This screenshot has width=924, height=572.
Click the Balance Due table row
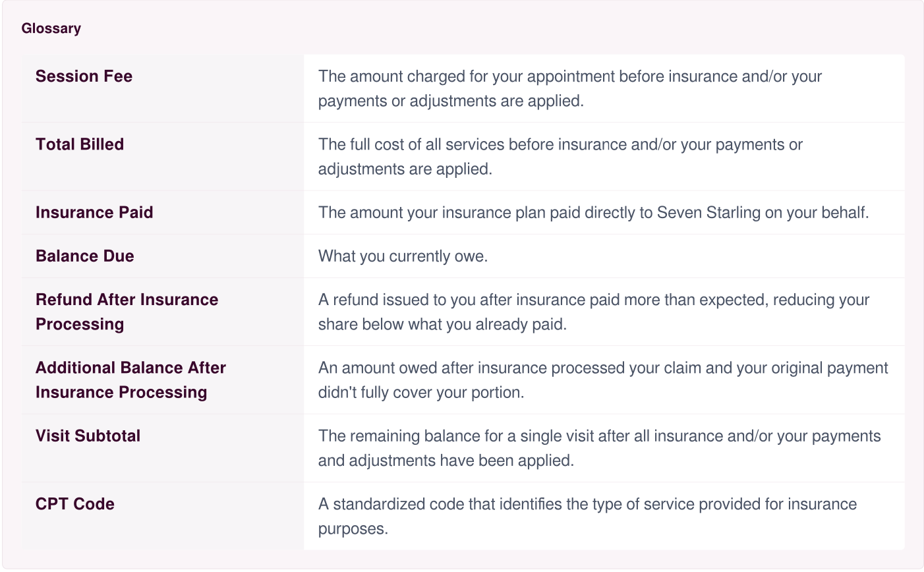pyautogui.click(x=463, y=256)
